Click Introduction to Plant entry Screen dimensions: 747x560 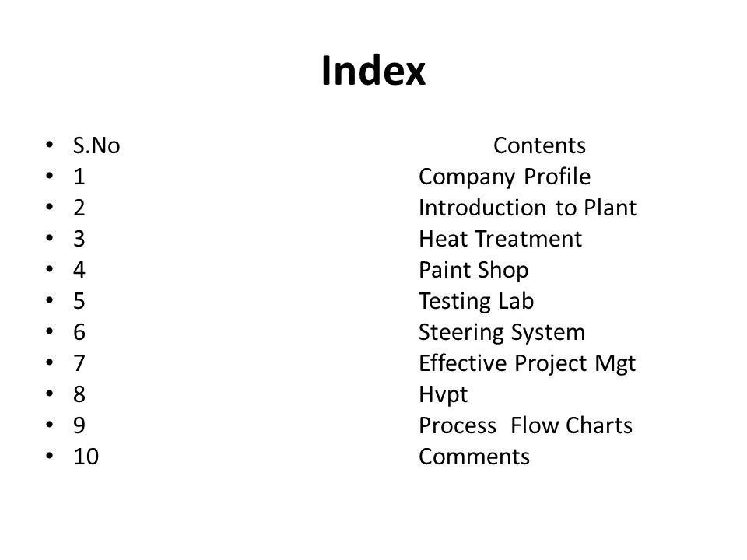pos(528,208)
